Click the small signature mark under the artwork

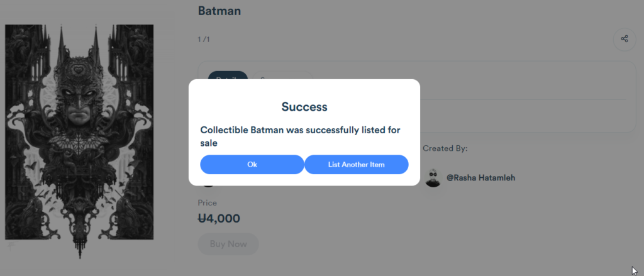[x=11, y=246]
